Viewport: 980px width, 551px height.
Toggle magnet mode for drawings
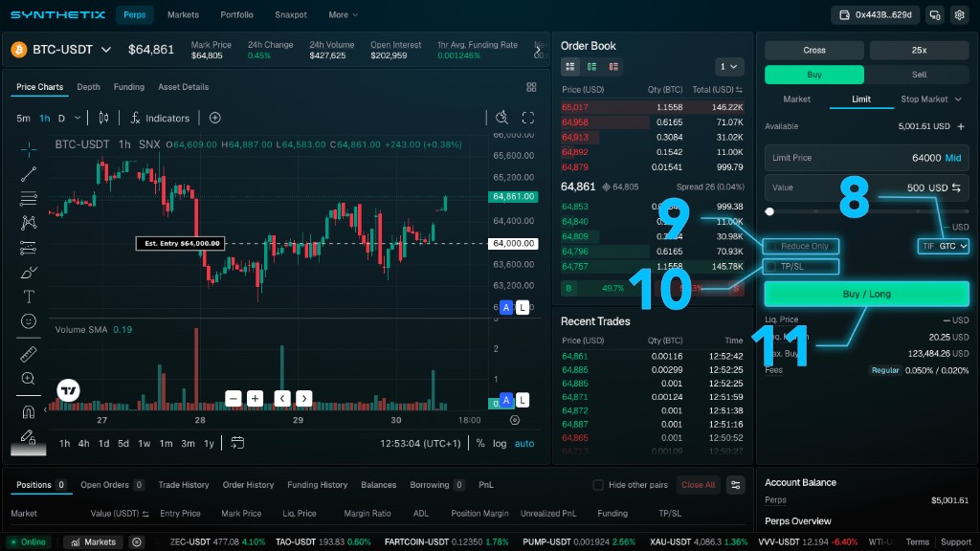click(28, 411)
